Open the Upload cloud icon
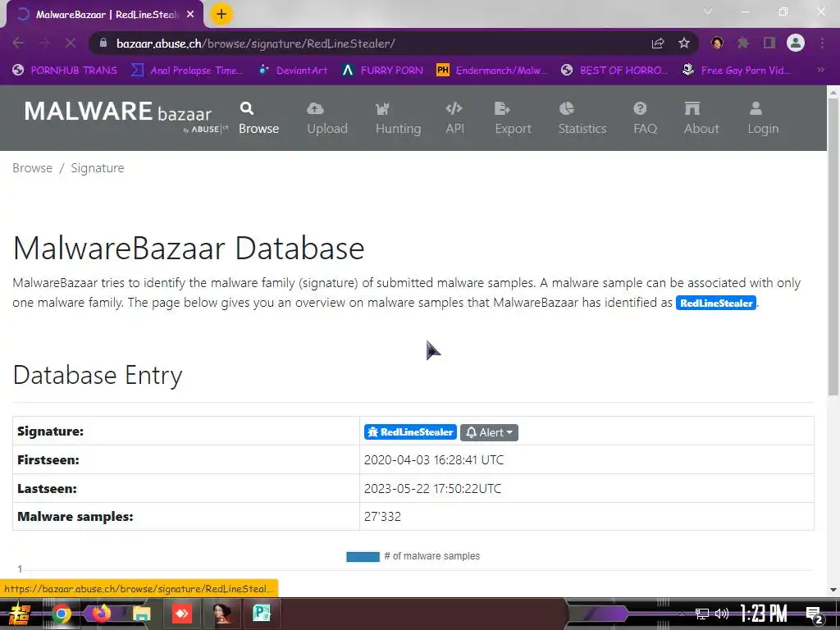Image resolution: width=840 pixels, height=630 pixels. tap(315, 109)
